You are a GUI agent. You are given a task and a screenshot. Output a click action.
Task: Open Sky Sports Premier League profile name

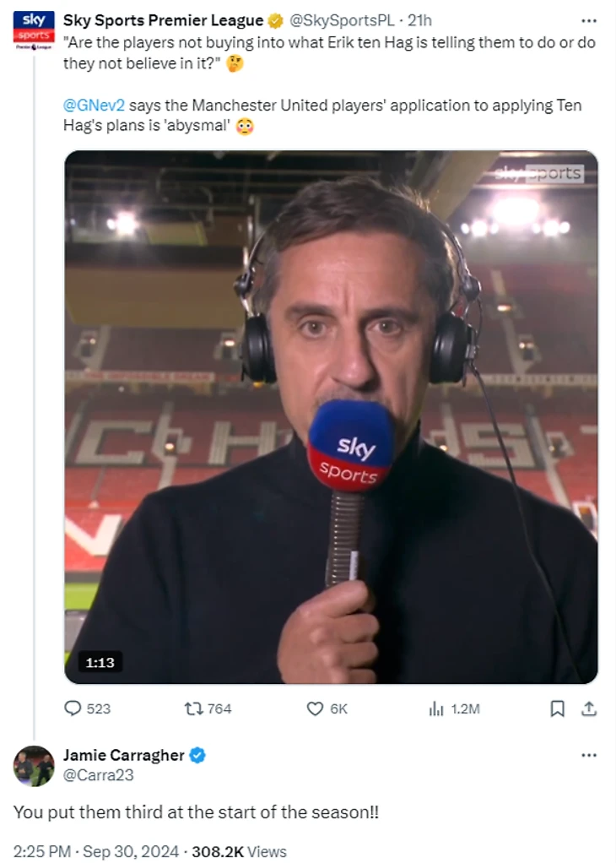click(163, 20)
